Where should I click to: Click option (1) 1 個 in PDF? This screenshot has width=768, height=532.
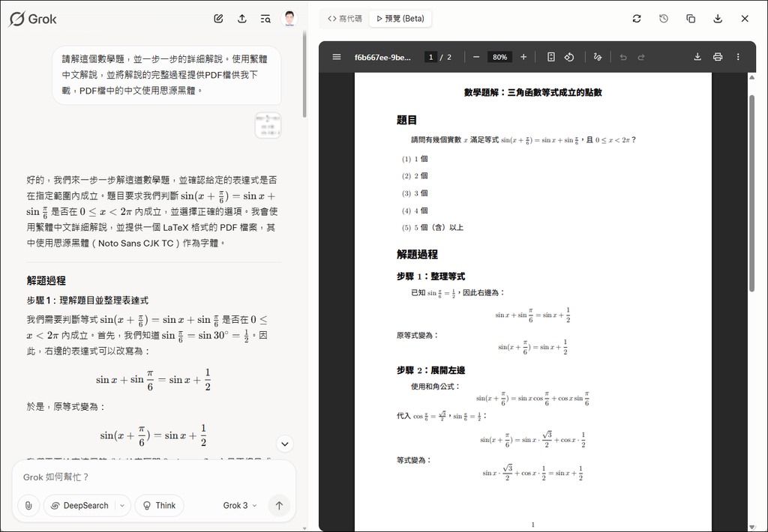415,159
